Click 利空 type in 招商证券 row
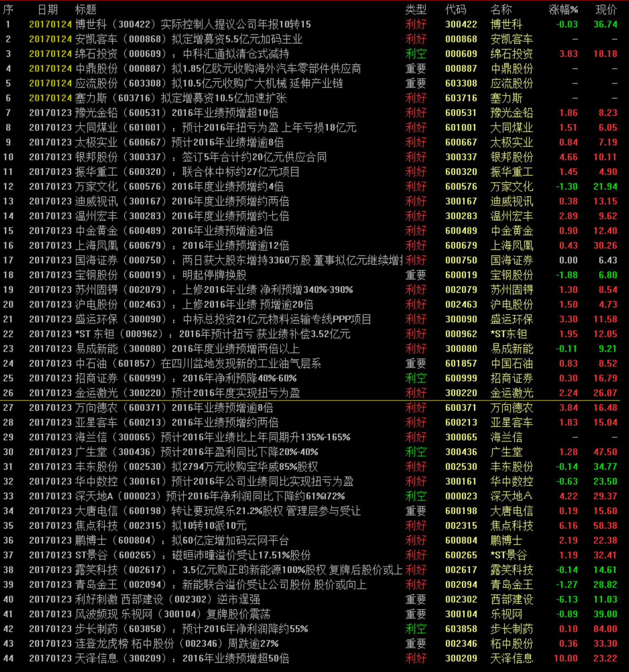The image size is (629, 672). click(x=415, y=378)
